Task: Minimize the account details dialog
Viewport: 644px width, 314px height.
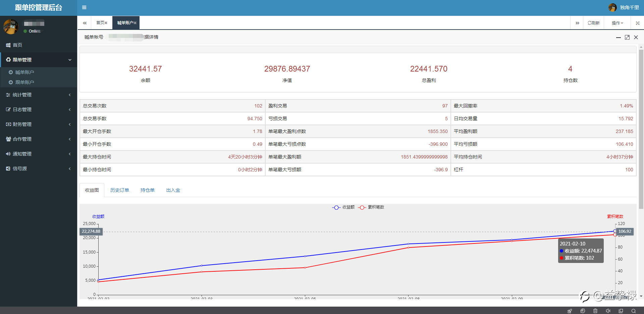Action: [x=618, y=38]
